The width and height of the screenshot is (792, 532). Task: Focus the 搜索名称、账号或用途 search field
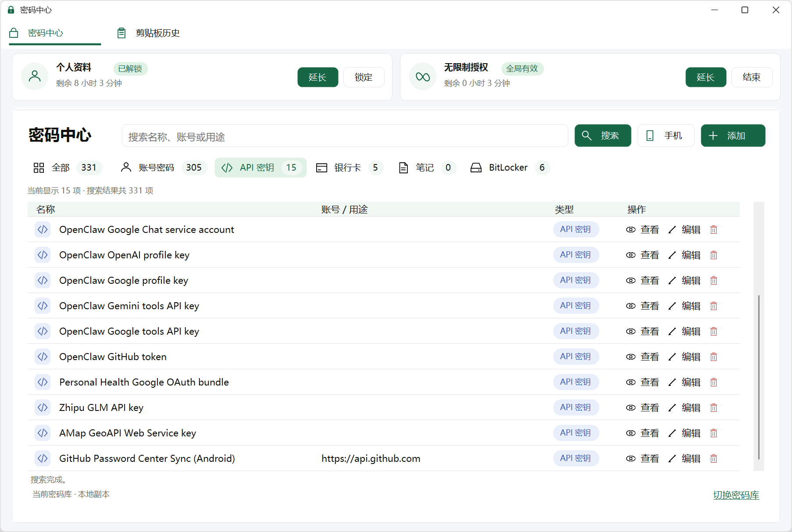[x=345, y=136]
